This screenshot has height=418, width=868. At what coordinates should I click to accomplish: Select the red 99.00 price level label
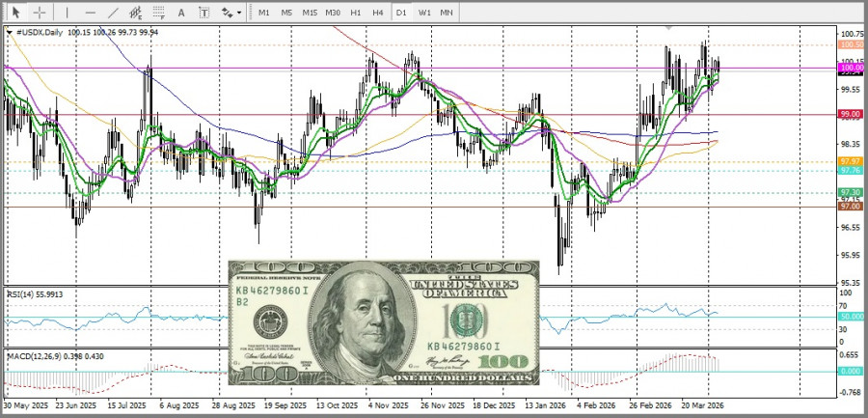(x=851, y=114)
